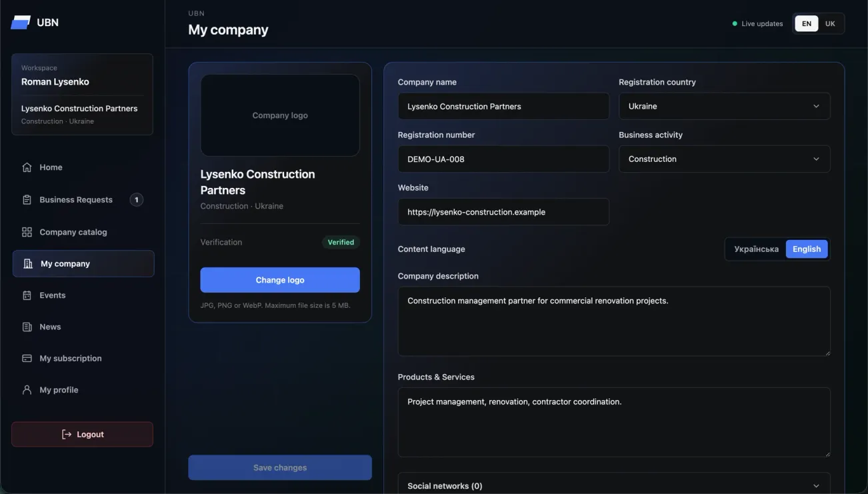Open Business Requests in the sidebar
The image size is (868, 494).
[x=83, y=200]
